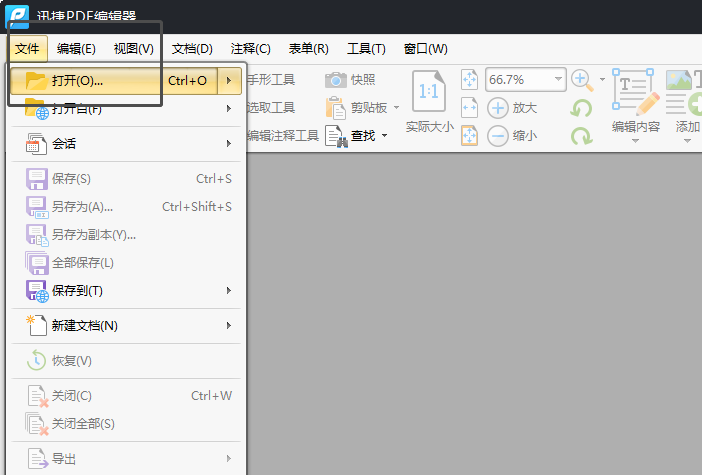Click the 保存 floppy disk icon

[x=37, y=179]
